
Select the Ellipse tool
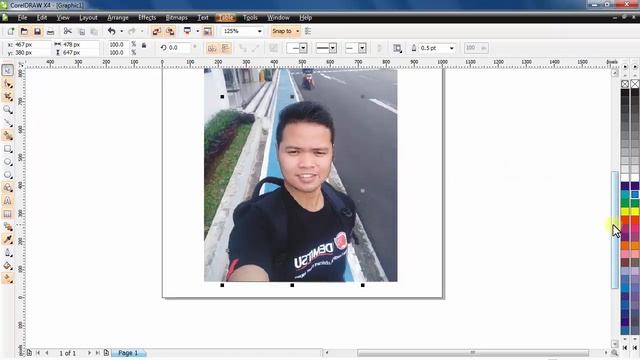point(7,162)
